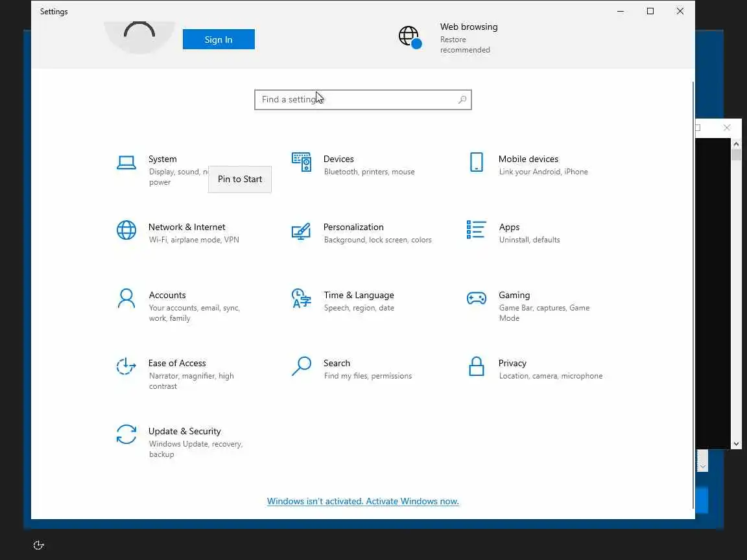Click 'Speech, region, date' description
The height and width of the screenshot is (560, 747).
click(x=359, y=308)
